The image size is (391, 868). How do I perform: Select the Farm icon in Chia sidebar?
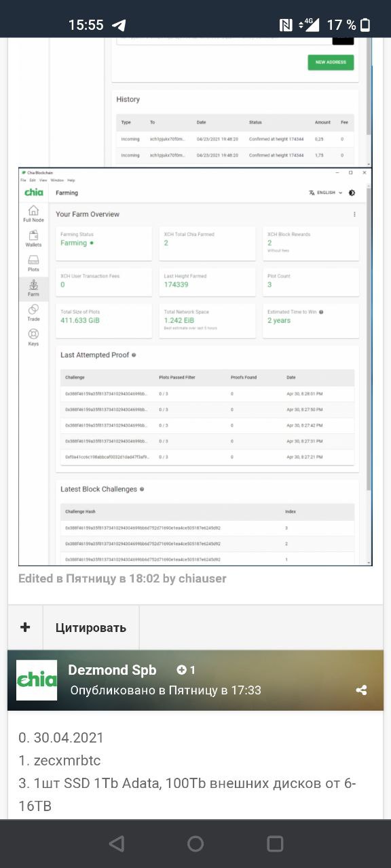(x=33, y=288)
